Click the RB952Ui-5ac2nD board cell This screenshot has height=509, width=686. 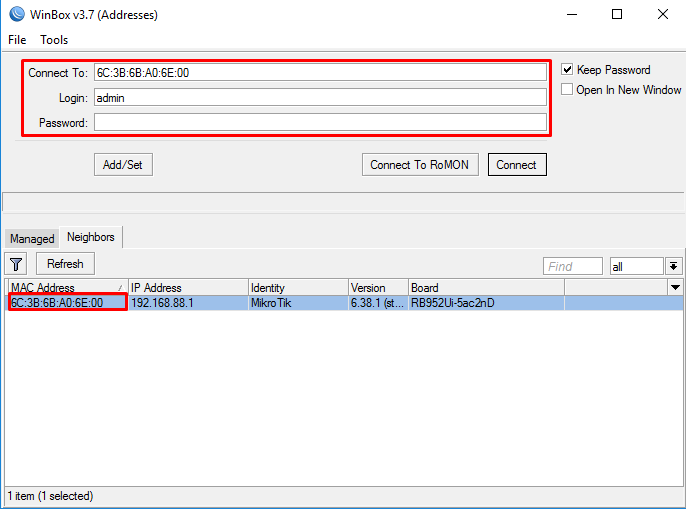(486, 303)
